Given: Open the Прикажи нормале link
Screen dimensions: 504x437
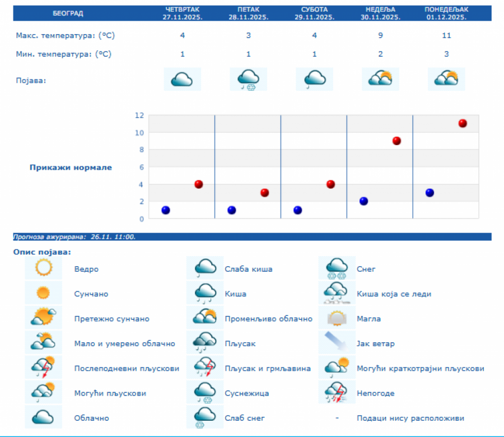Looking at the screenshot, I should click(71, 168).
